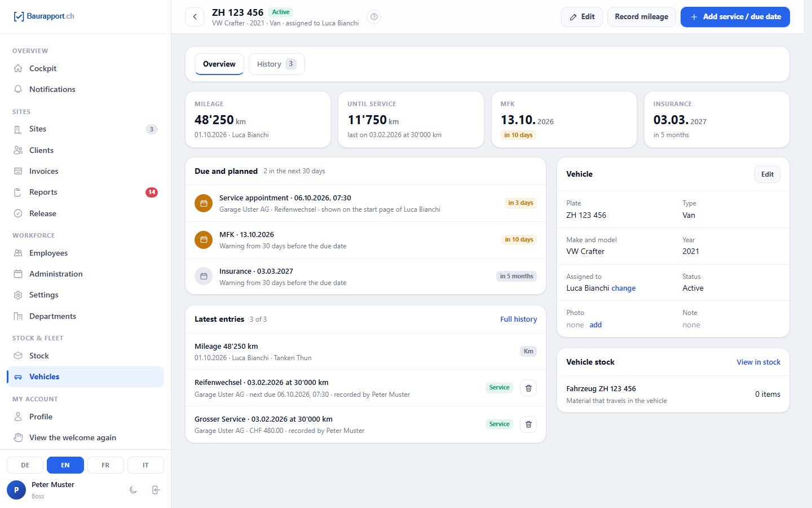Go to the Release page
Viewport: 812px width, 508px height.
[85, 213]
